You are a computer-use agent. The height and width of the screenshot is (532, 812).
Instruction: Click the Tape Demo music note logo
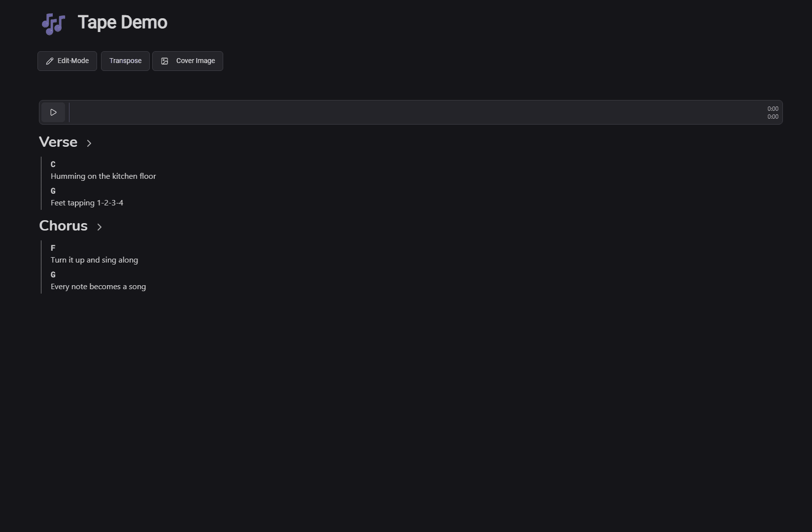(x=53, y=23)
